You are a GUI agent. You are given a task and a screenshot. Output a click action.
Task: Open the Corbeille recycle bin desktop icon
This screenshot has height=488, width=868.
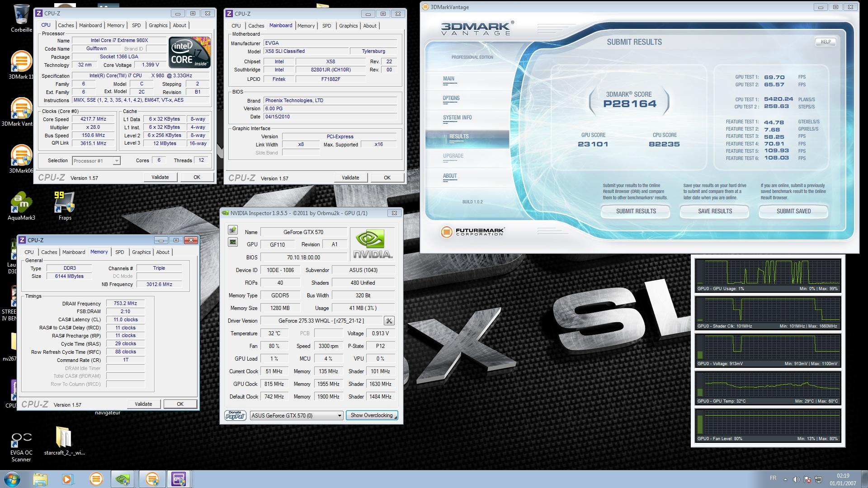tap(21, 19)
